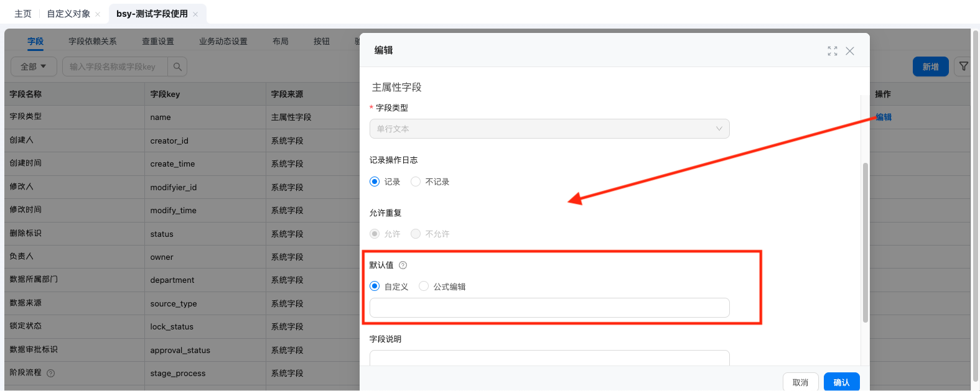This screenshot has width=980, height=391.
Task: Click the 编辑 link in 操作 column
Action: tap(884, 117)
